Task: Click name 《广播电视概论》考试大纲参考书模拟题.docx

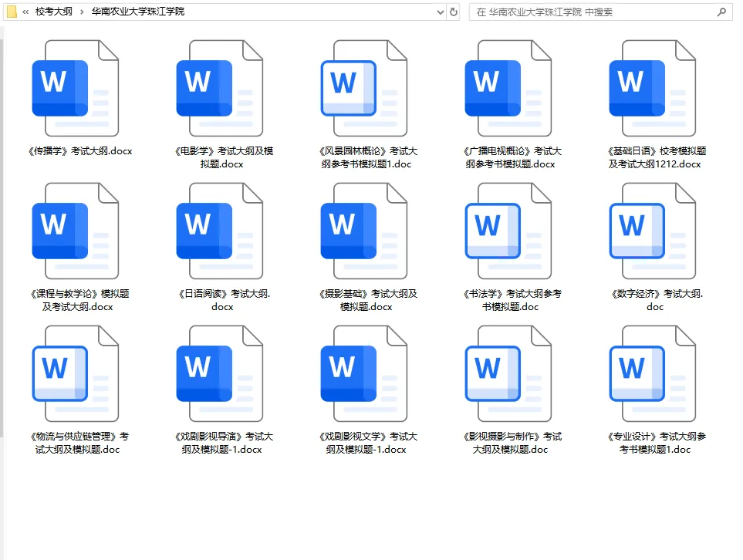Action: click(512, 157)
